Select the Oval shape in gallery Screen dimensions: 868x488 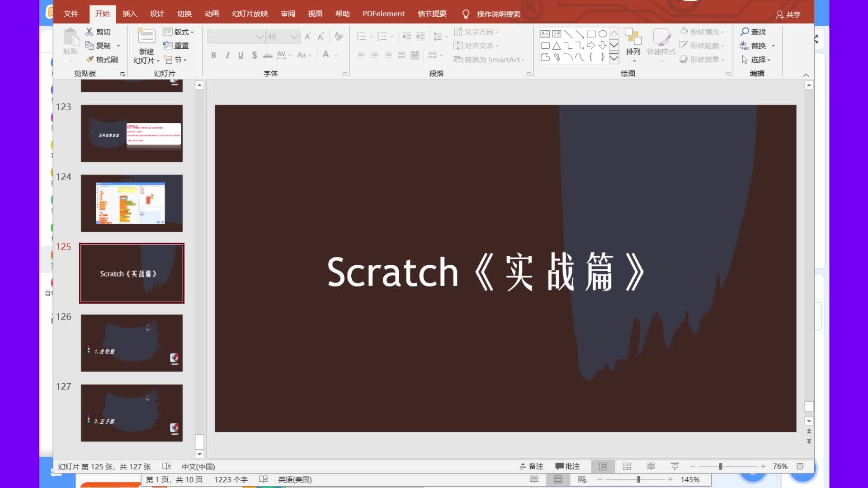pyautogui.click(x=603, y=34)
